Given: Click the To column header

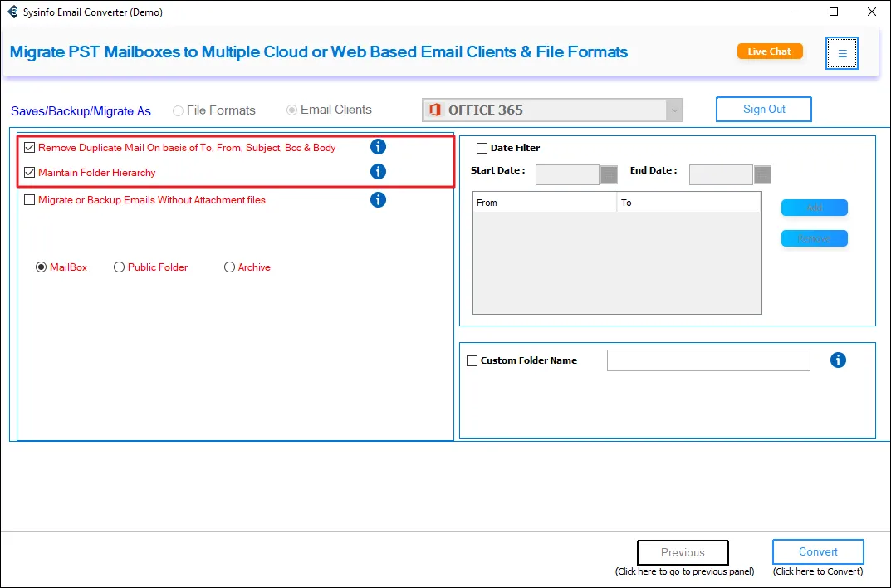Looking at the screenshot, I should point(688,203).
